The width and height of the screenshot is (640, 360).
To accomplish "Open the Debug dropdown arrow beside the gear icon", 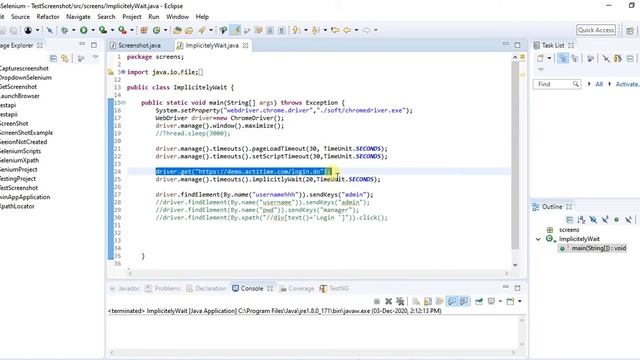I will coord(73,30).
